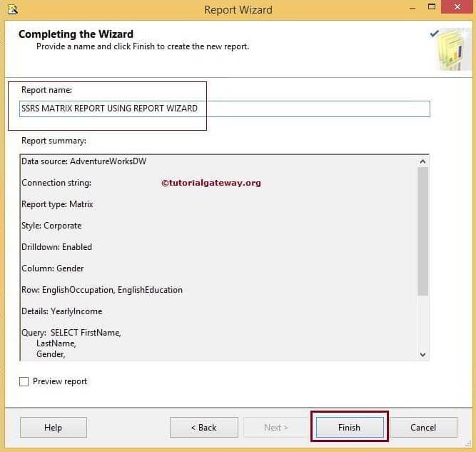Select the 'Report type: Matrix' line
The height and width of the screenshot is (452, 476).
pyautogui.click(x=57, y=204)
